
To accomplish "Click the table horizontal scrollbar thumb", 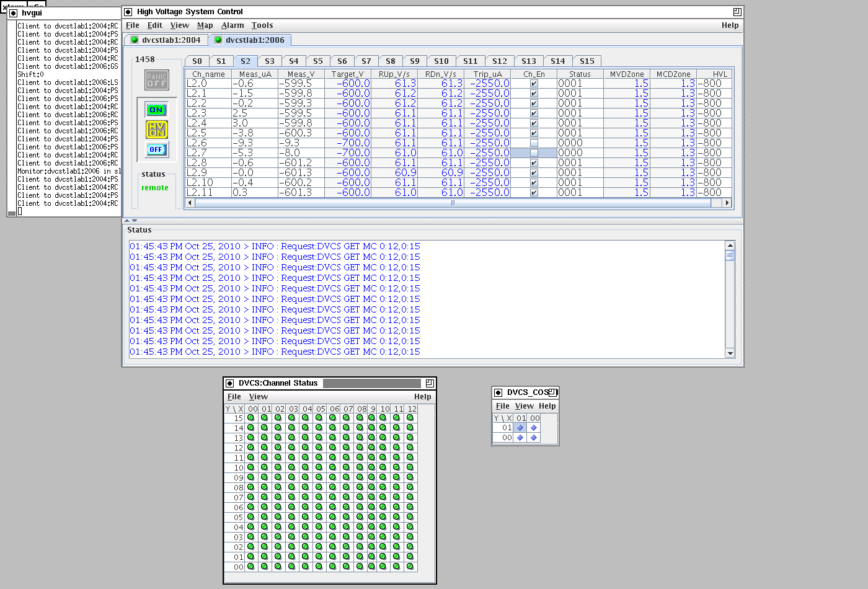I will coord(453,203).
